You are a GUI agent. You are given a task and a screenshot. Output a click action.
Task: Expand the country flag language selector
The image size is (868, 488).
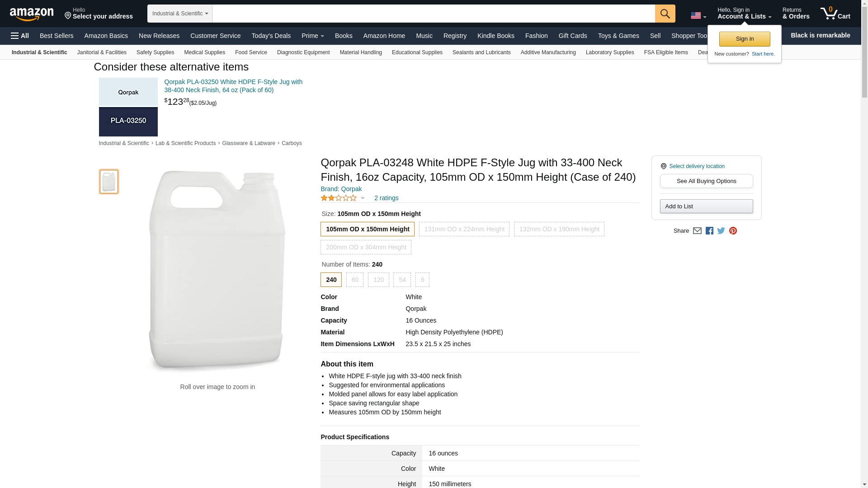click(x=698, y=16)
